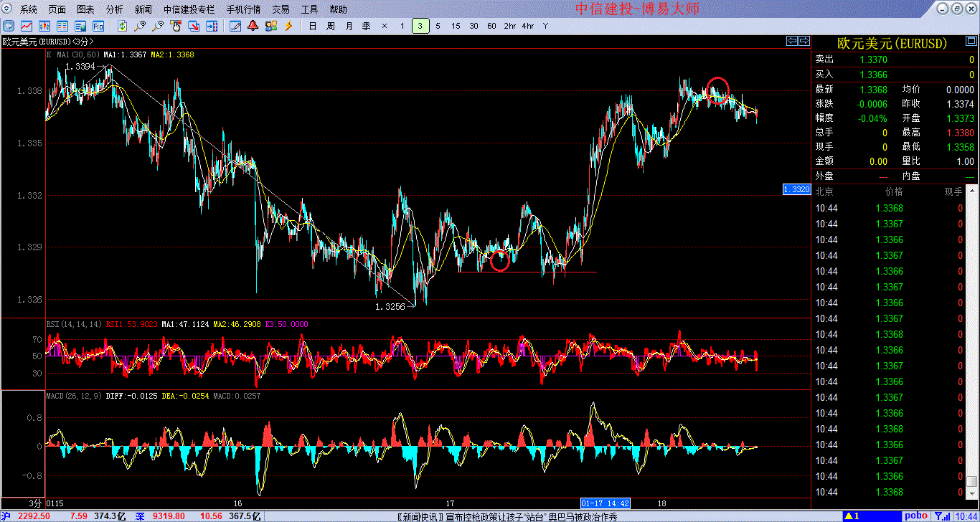
Task: Click the RSI(14,14,14) indicator label
Action: pyautogui.click(x=74, y=324)
